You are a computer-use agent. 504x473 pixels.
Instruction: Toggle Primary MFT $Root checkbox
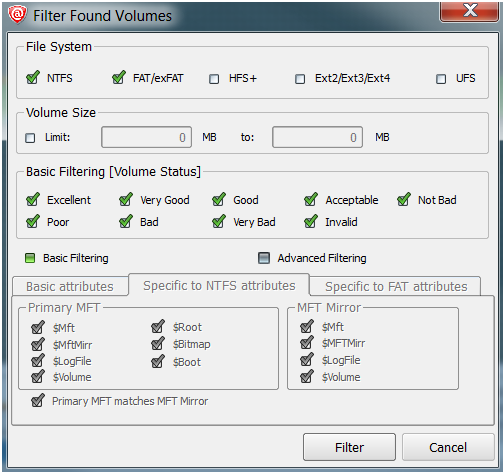[158, 327]
